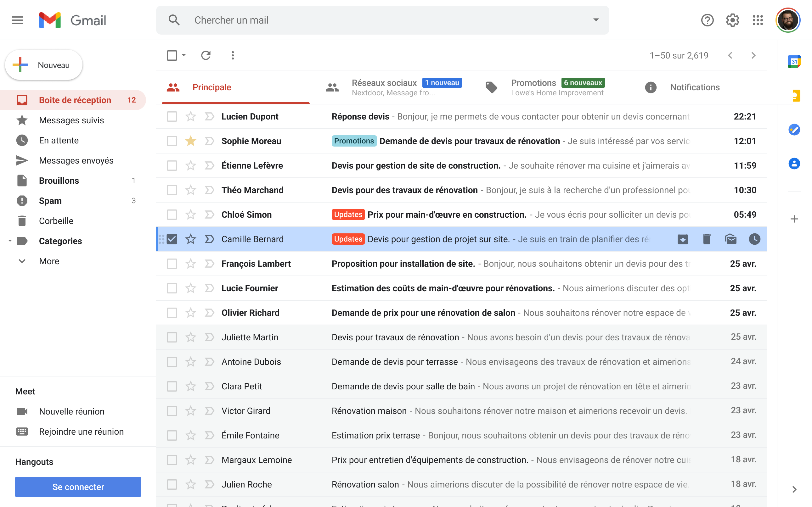Click Se connecter under Hangouts

77,487
